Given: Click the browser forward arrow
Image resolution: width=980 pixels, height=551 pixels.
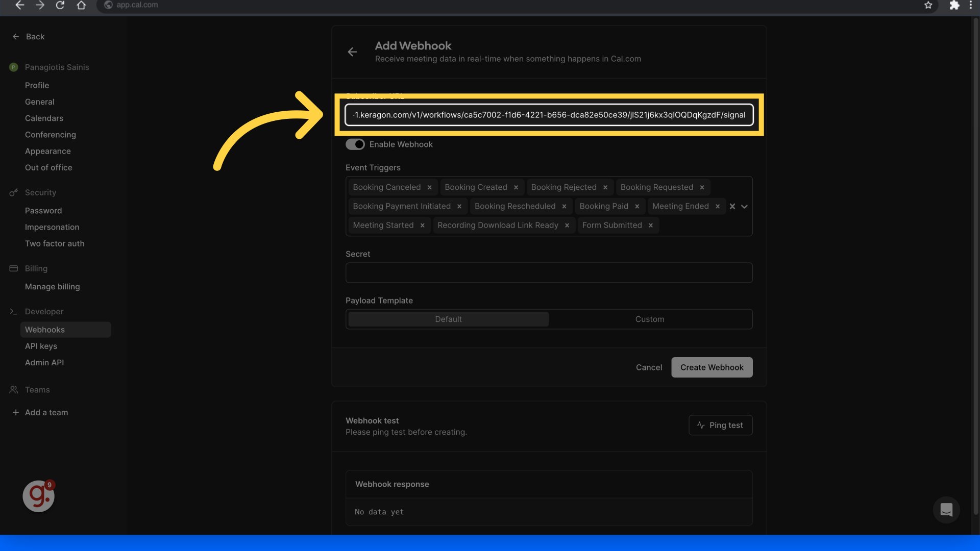Looking at the screenshot, I should point(40,5).
